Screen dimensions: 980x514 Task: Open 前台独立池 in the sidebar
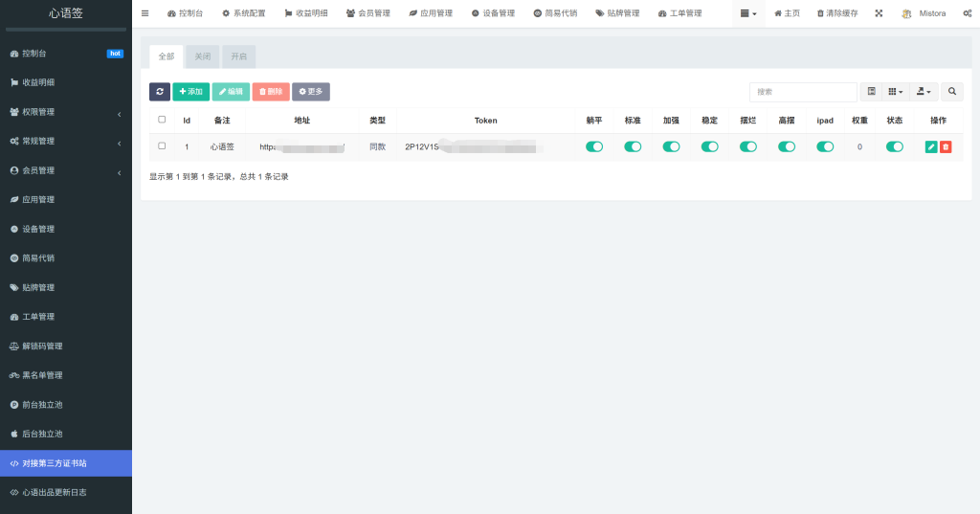tap(66, 405)
